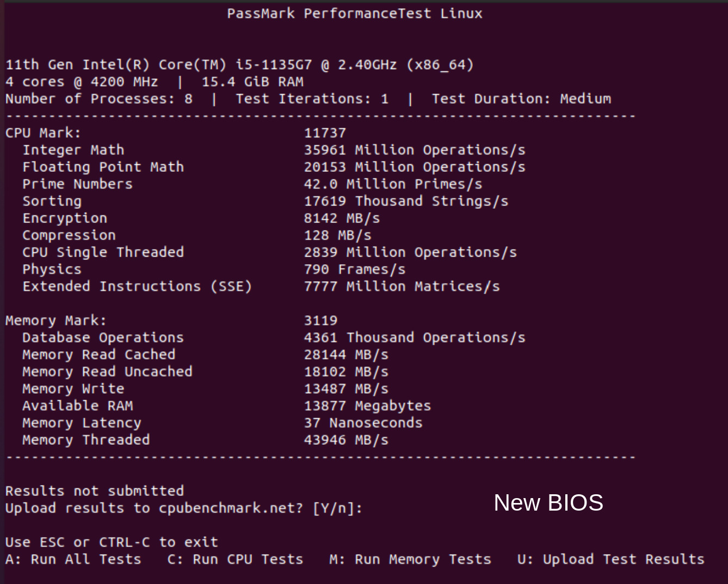This screenshot has height=584, width=728.
Task: Click the '15.4 GiB RAM' text
Action: click(x=252, y=82)
